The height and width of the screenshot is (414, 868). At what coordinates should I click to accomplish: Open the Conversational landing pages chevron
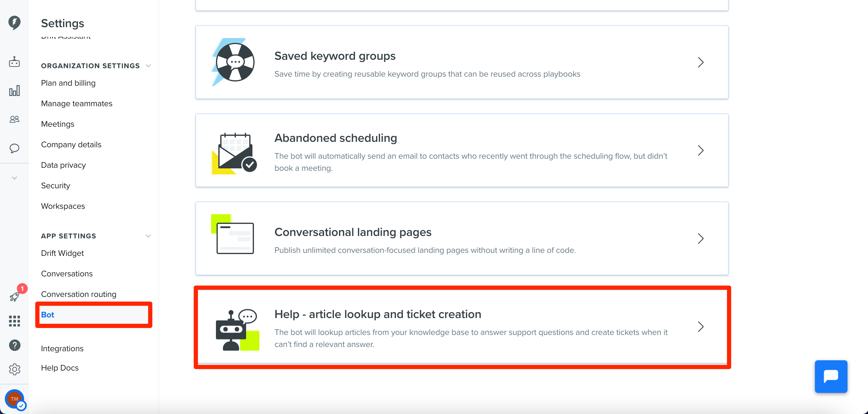click(701, 239)
